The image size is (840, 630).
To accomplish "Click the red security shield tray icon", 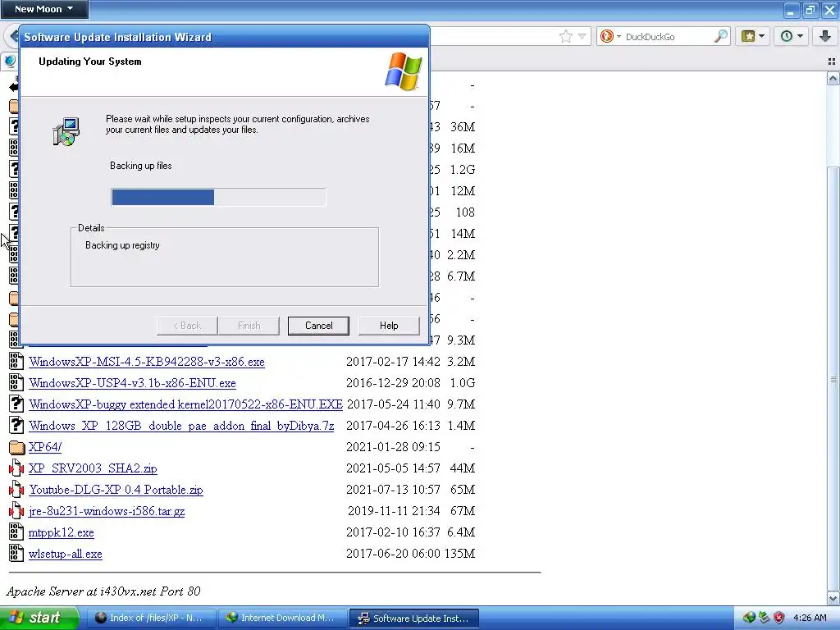I will (x=779, y=618).
